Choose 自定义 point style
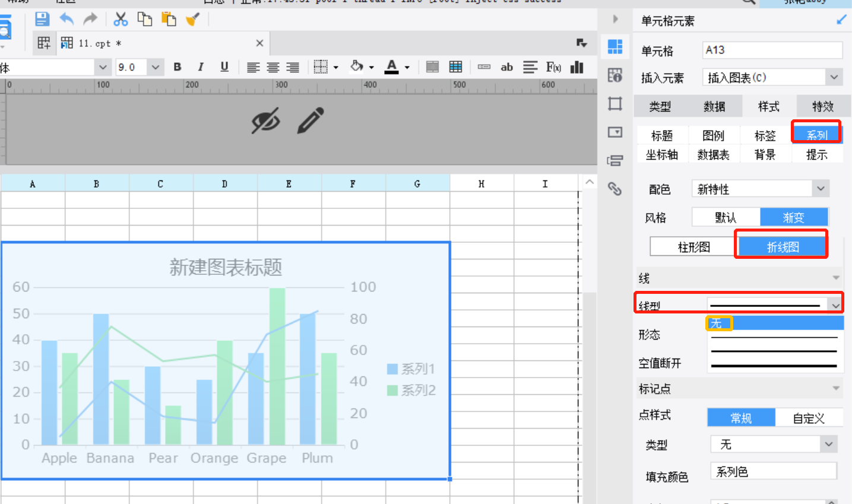This screenshot has width=852, height=504. [x=809, y=418]
